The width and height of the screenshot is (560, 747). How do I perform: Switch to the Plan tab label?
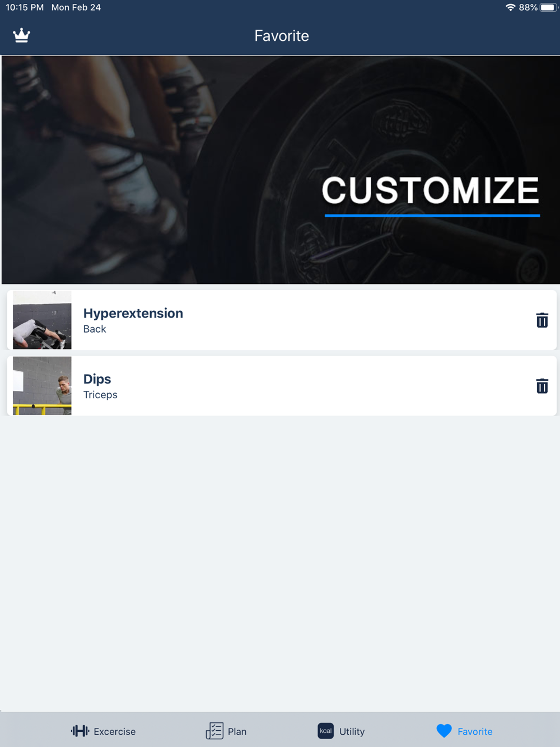click(237, 731)
